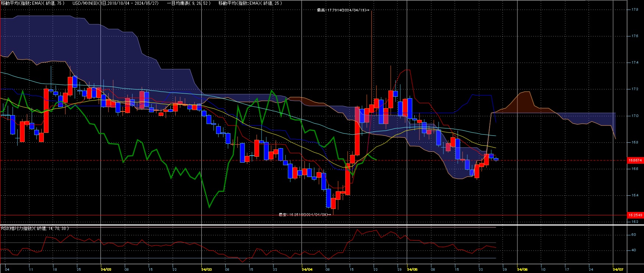Select the 24/06 month marker on date axis
Image resolution: width=644 pixels, height=273 pixels.
523,269
